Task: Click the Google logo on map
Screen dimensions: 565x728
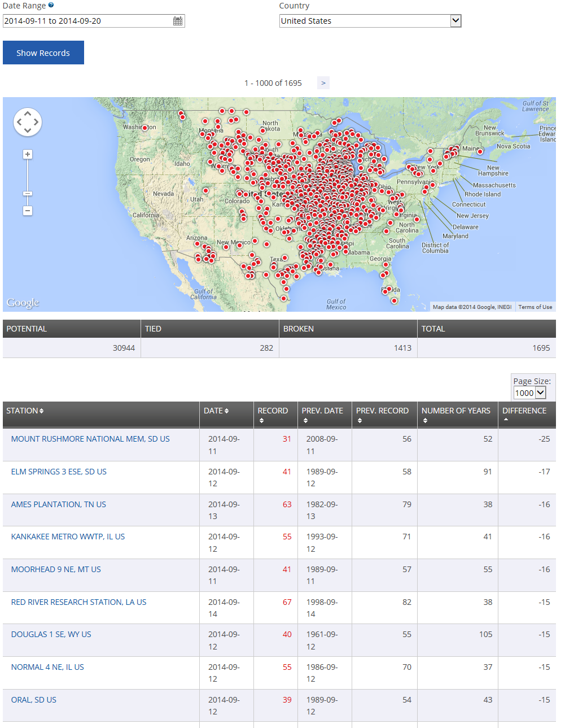Action: coord(23,303)
